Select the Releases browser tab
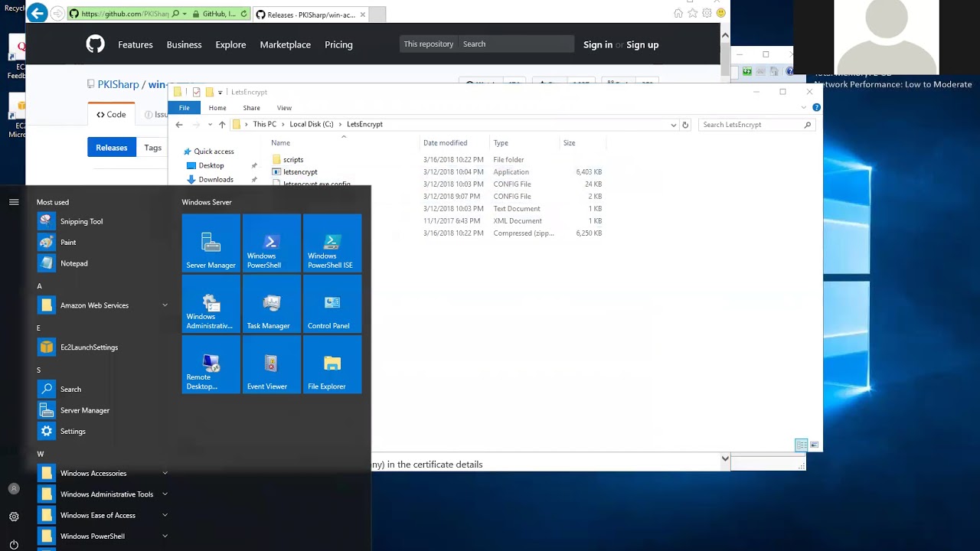Screen dimensions: 980x551 [311, 15]
